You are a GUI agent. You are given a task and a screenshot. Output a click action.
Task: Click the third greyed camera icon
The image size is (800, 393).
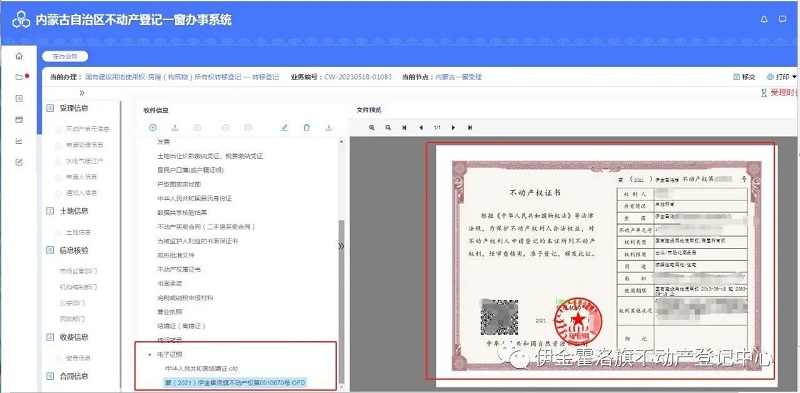pos(248,128)
